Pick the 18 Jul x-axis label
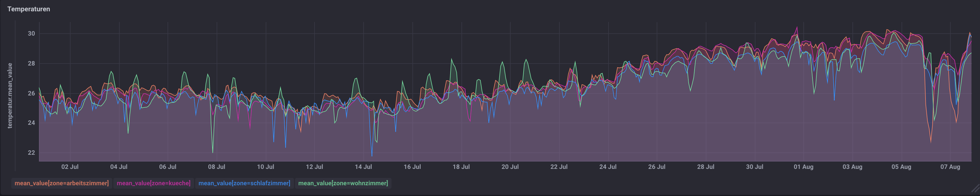 461,167
